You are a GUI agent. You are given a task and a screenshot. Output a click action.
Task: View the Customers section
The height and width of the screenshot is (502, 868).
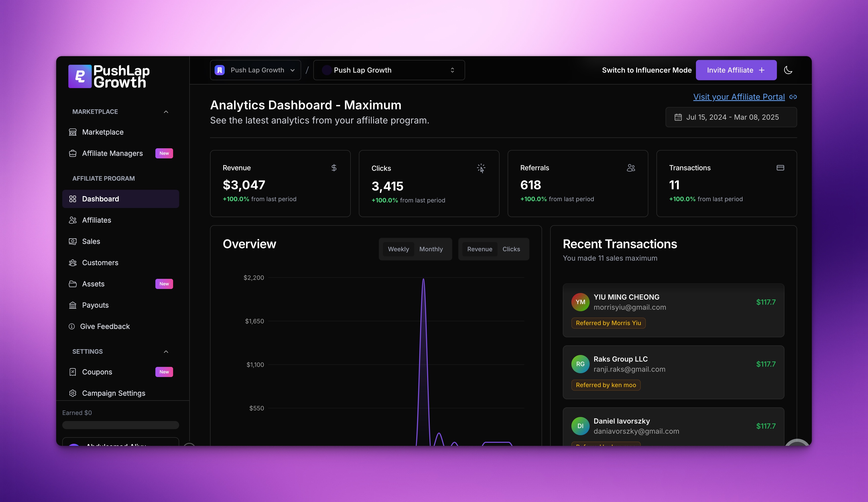[100, 263]
